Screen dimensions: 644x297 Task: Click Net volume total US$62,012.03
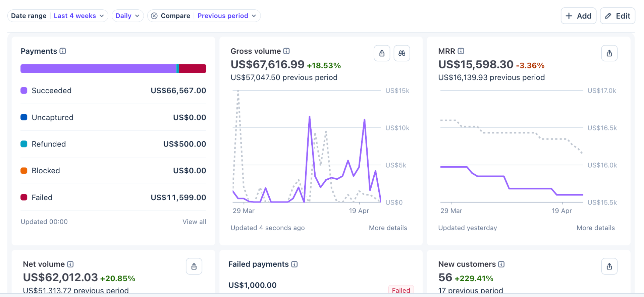[x=60, y=278]
